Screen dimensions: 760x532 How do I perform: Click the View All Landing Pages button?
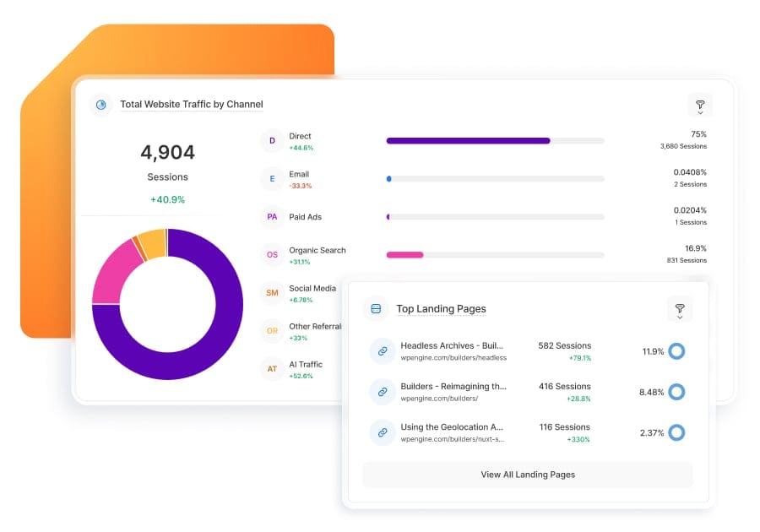click(526, 475)
